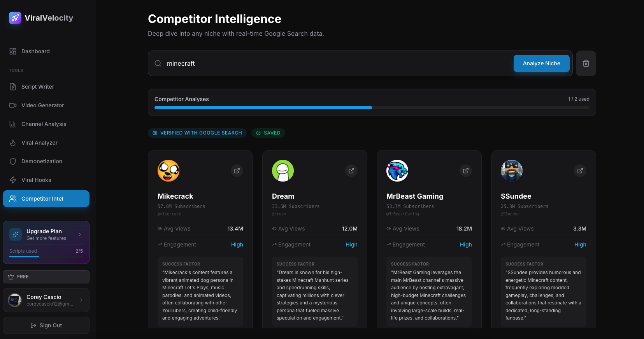Open Mikecrack's external channel link icon
This screenshot has width=644, height=339.
[x=237, y=171]
